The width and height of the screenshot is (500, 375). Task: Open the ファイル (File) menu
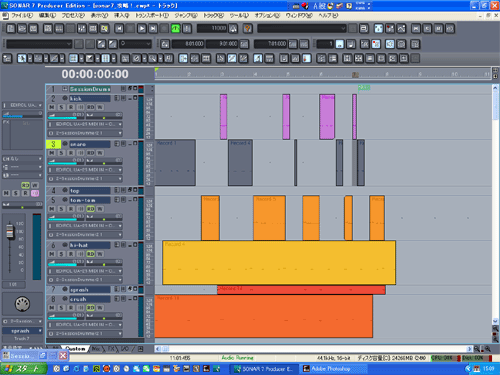click(x=22, y=16)
